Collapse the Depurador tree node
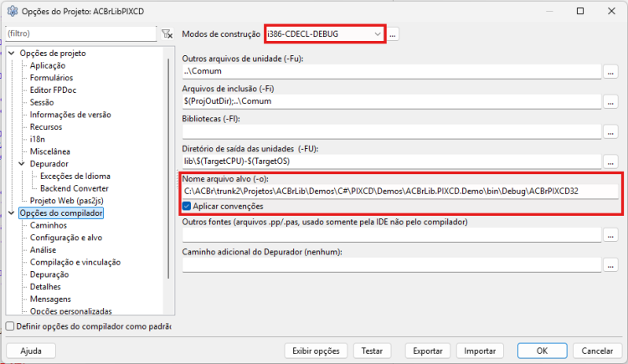The image size is (628, 364). tap(22, 164)
